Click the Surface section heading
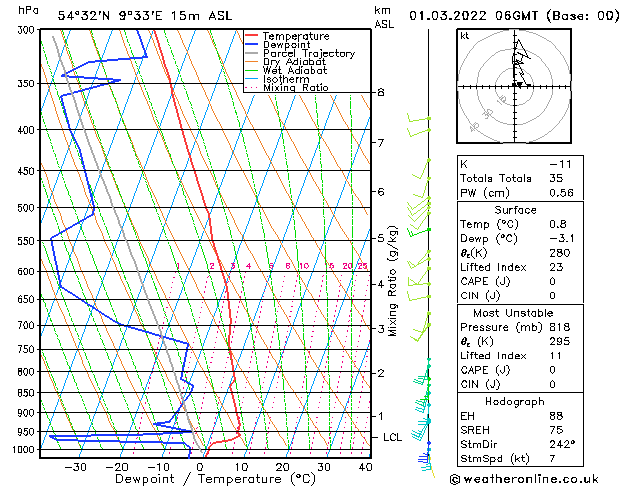629x486 pixels. tap(515, 210)
